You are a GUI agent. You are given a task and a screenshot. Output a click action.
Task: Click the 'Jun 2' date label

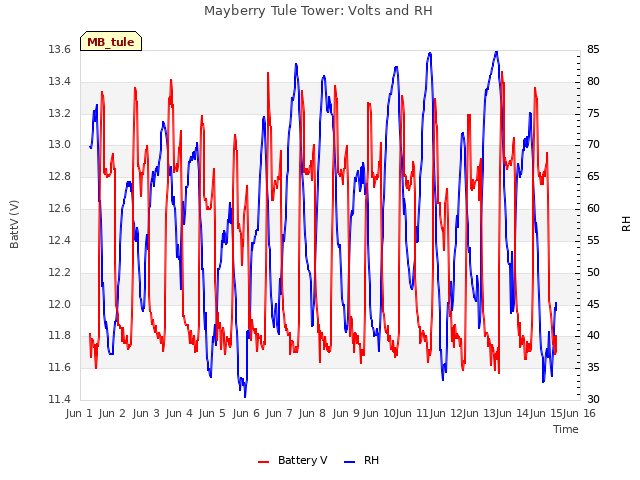[112, 414]
